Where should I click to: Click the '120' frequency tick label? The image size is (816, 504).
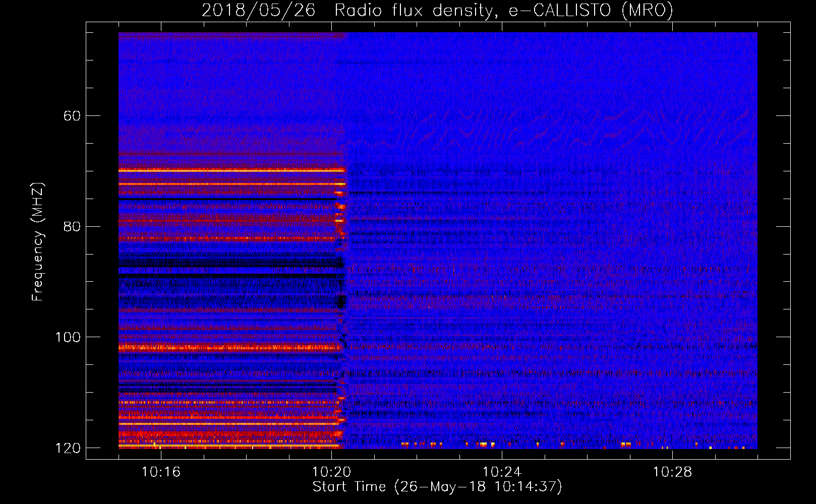[x=68, y=448]
